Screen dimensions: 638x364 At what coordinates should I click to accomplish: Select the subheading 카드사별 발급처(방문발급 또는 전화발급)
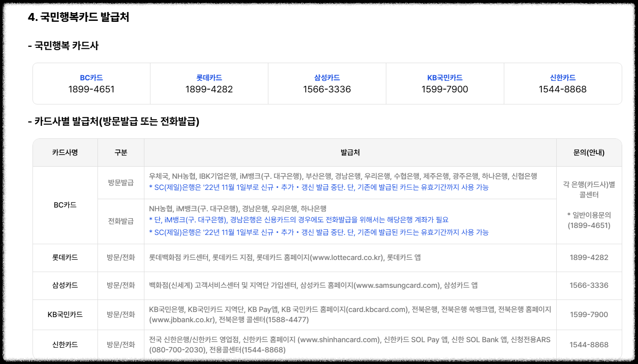tap(114, 122)
